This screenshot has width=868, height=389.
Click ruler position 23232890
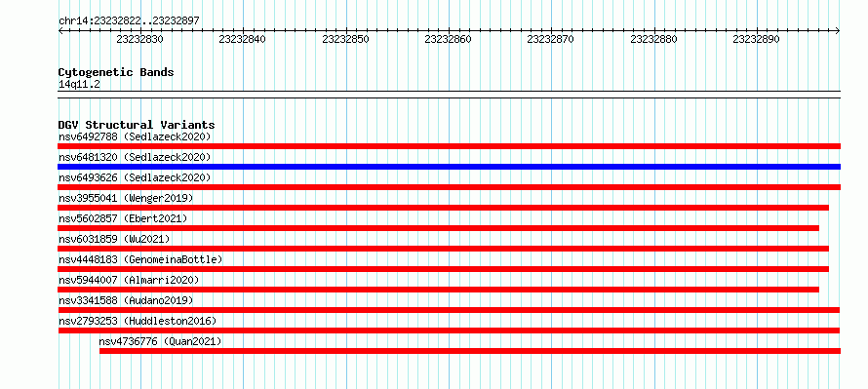[756, 39]
